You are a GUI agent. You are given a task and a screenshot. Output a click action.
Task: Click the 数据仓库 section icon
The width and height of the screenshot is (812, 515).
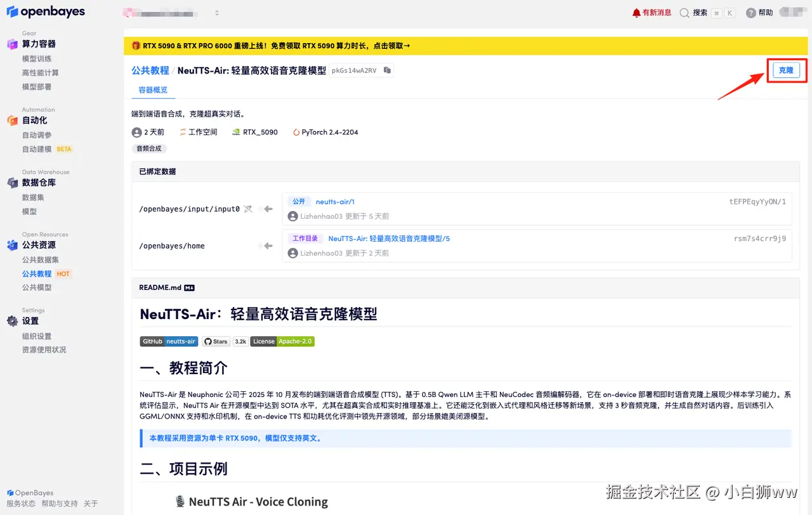point(12,183)
